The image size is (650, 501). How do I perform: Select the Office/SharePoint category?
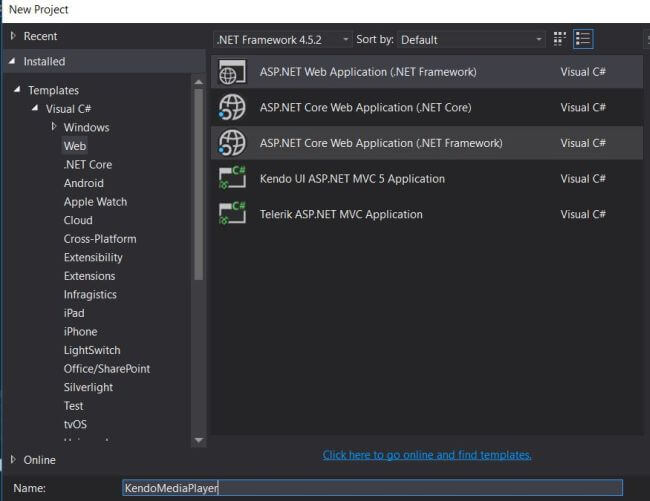[107, 369]
